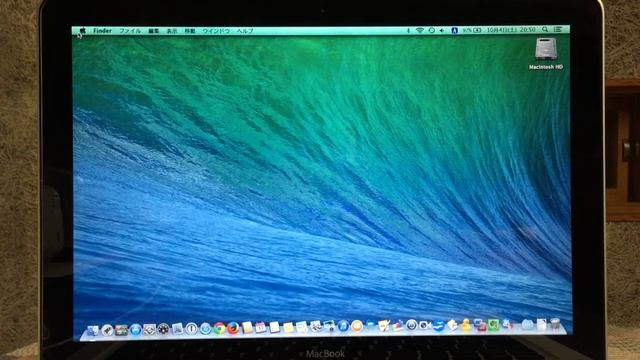
Task: Open Finder from the Dock
Action: pos(93,330)
